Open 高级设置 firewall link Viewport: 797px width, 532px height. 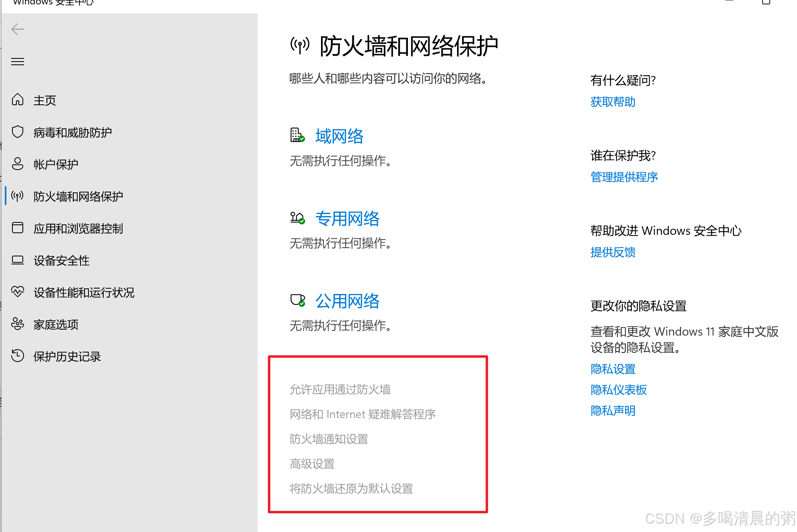pos(312,464)
